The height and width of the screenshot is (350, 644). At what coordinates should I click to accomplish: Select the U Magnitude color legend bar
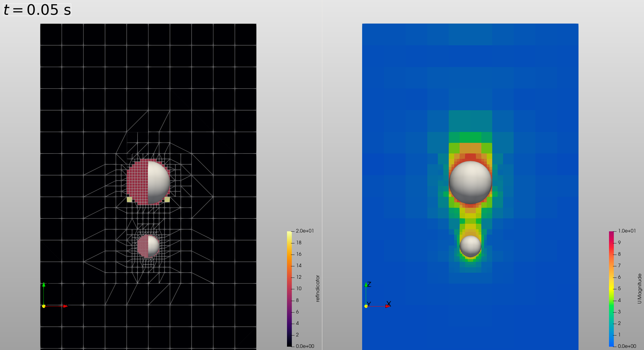pyautogui.click(x=611, y=289)
